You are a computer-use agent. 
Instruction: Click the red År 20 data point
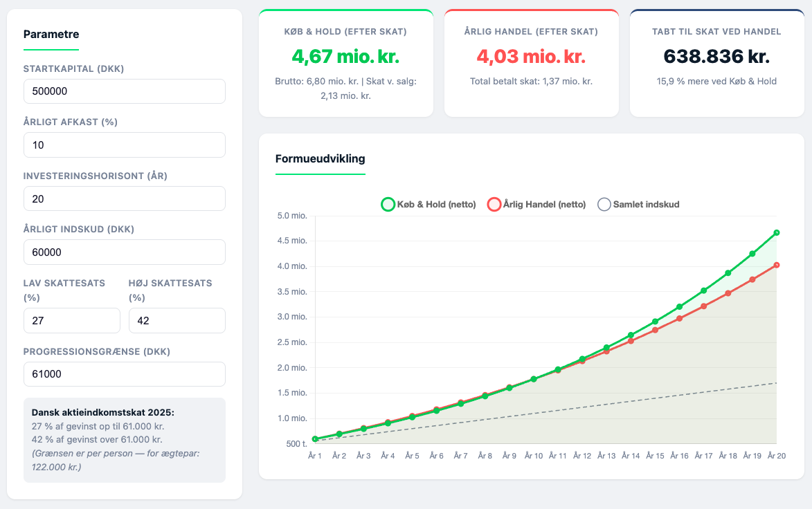[776, 265]
